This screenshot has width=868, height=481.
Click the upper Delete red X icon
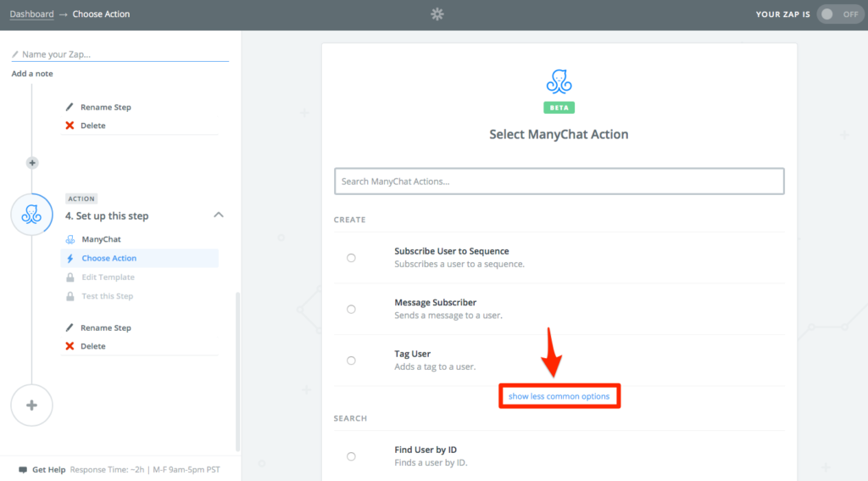pyautogui.click(x=70, y=126)
